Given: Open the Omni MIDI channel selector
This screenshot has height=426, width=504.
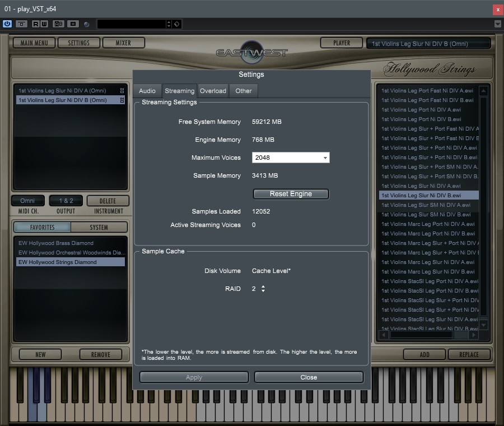Looking at the screenshot, I should coord(27,201).
